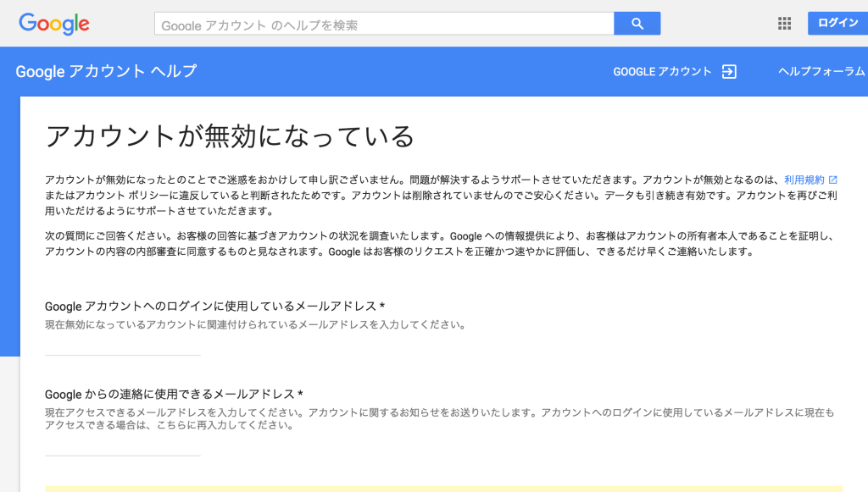Screen dimensions: 868x492
Task: Click the GOOGLE アカウント sign-in arrow icon
Action: pos(729,71)
